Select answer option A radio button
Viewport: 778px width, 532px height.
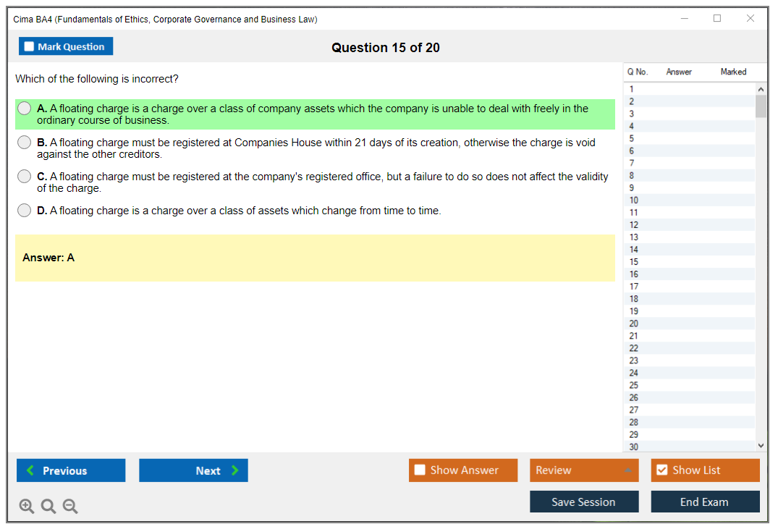[25, 109]
